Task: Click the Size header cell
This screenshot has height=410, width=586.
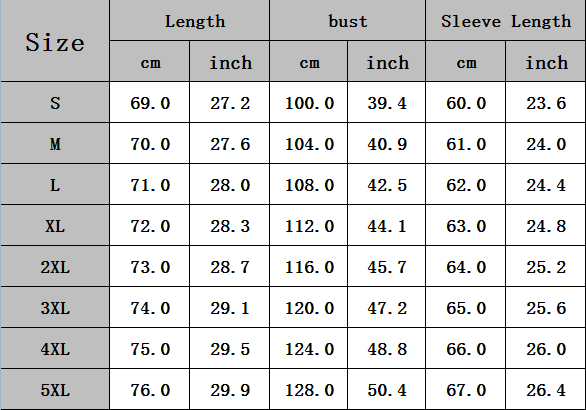Action: click(x=55, y=40)
